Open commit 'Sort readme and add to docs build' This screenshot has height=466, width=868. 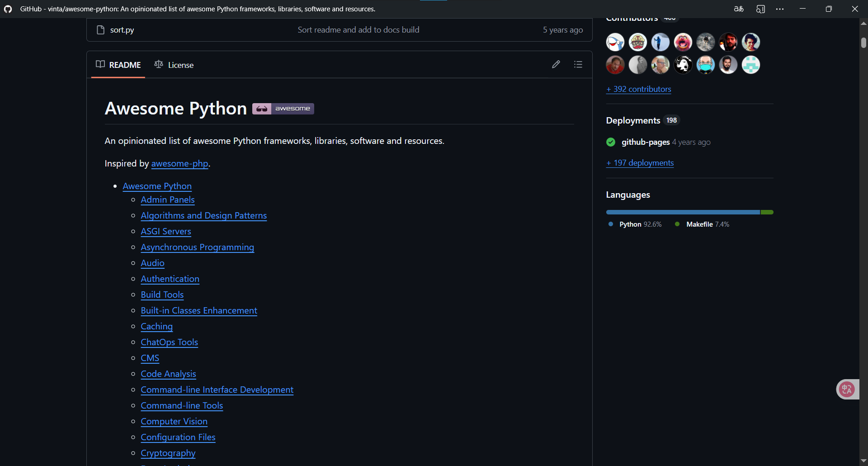pos(359,30)
